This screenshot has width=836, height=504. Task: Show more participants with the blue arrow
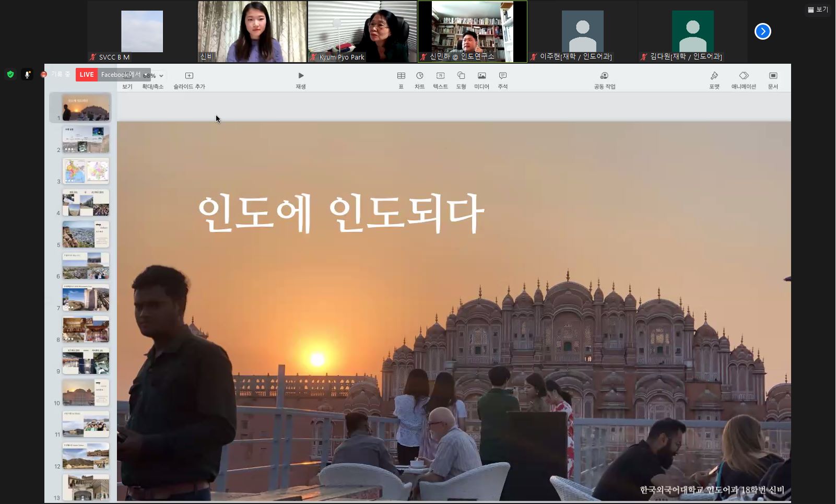coord(762,31)
